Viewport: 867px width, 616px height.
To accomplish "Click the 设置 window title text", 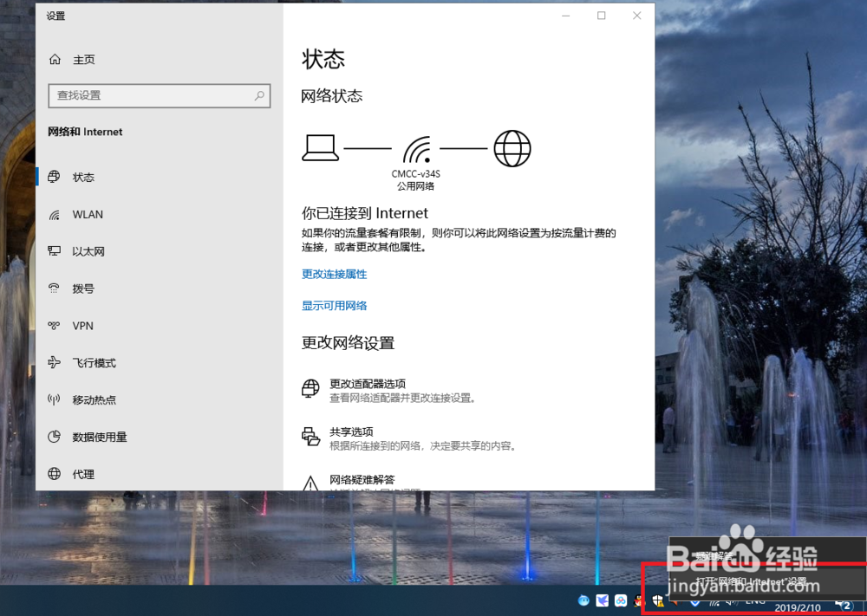I will (x=55, y=16).
